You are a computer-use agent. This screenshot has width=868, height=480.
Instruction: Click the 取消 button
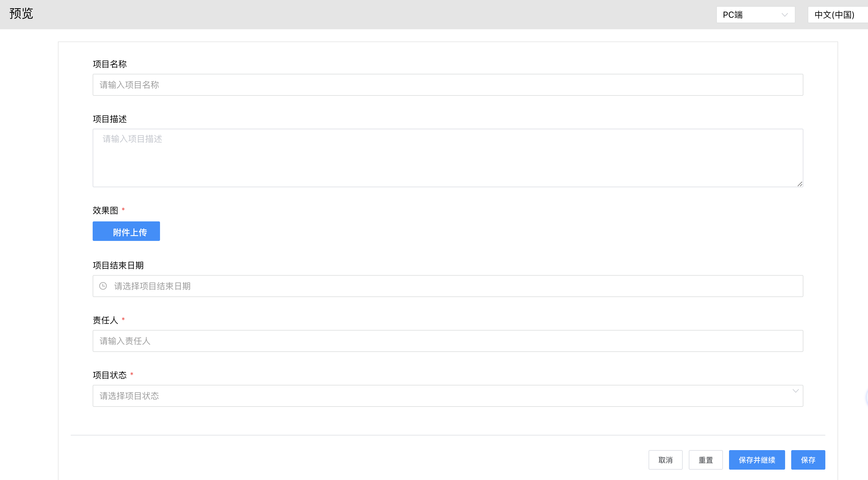pyautogui.click(x=665, y=460)
